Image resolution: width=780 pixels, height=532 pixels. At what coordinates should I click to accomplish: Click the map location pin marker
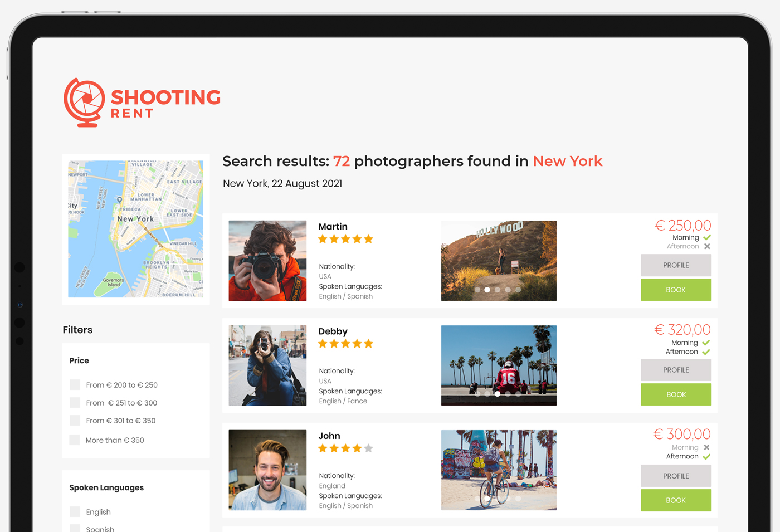[x=119, y=199]
